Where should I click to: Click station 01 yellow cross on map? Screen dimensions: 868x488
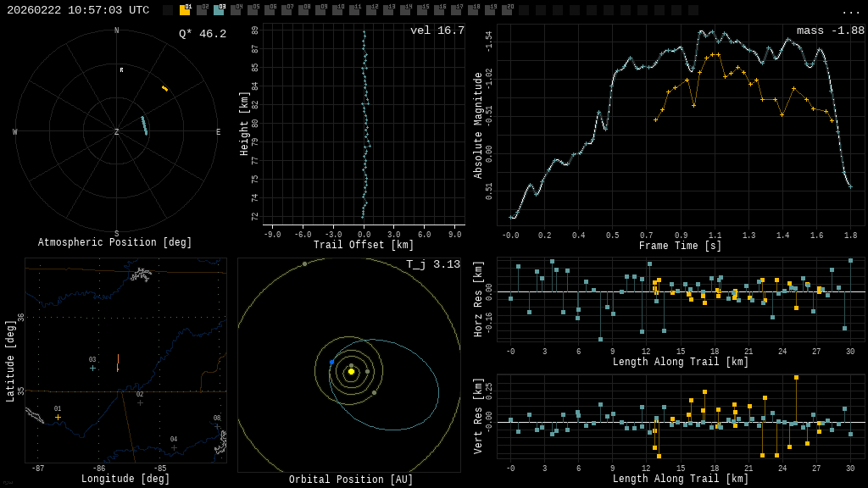click(58, 417)
